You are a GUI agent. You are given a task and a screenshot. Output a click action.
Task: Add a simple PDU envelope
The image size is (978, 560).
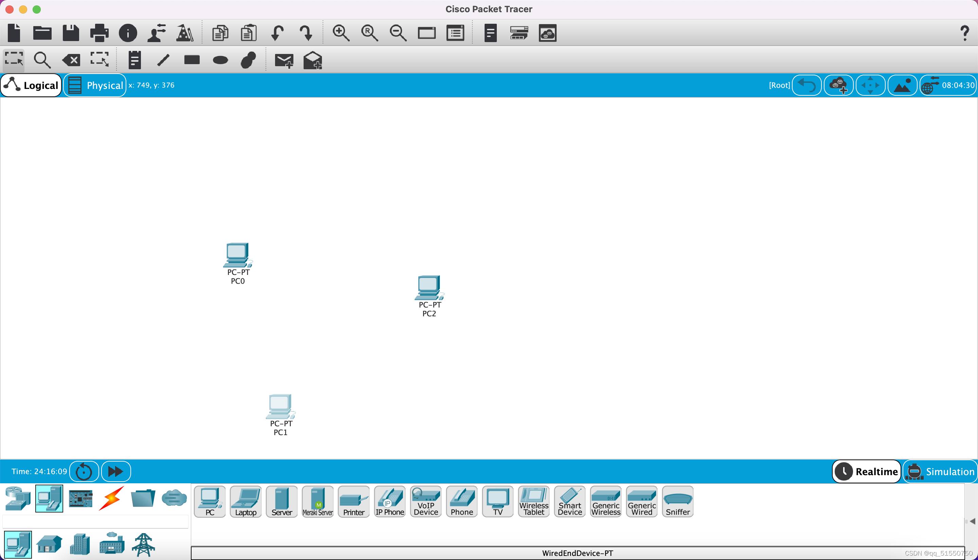[x=284, y=60]
